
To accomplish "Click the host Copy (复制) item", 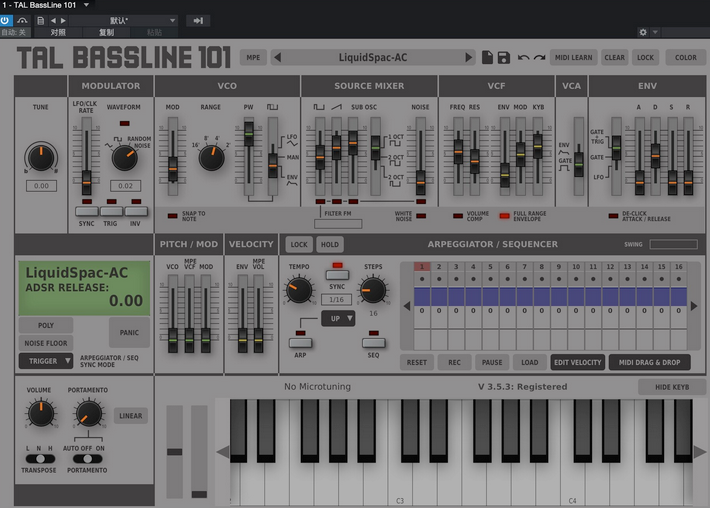I will point(106,32).
